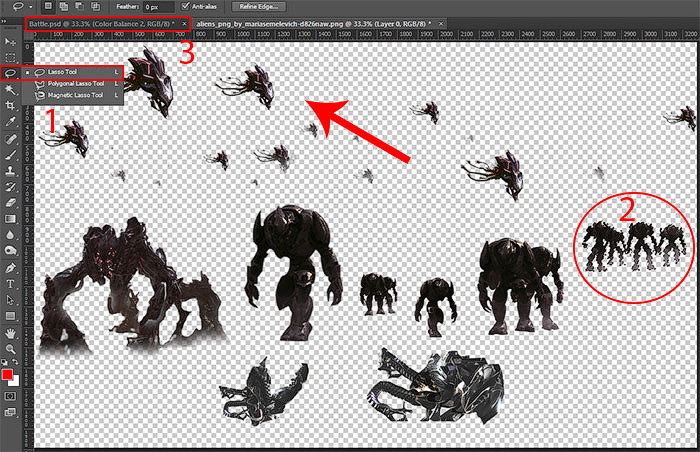Expand the collapsed toolbar with double arrows
The image size is (700, 452).
tap(4, 21)
